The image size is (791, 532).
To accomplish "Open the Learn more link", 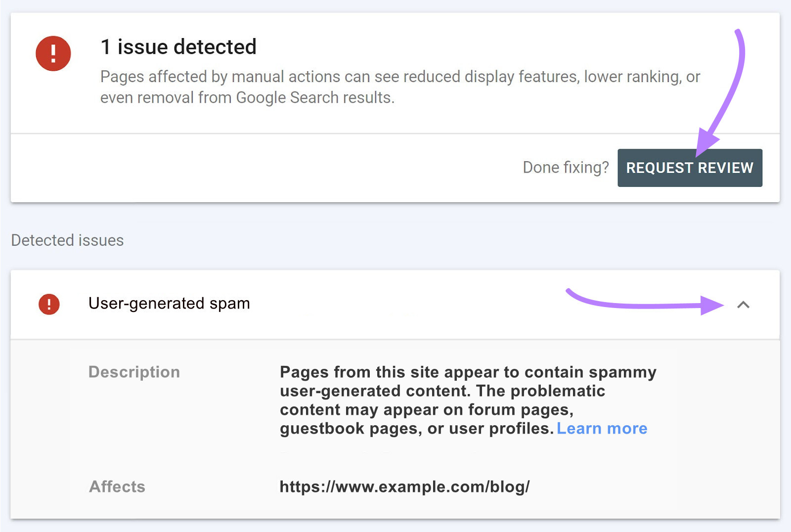I will [x=602, y=428].
